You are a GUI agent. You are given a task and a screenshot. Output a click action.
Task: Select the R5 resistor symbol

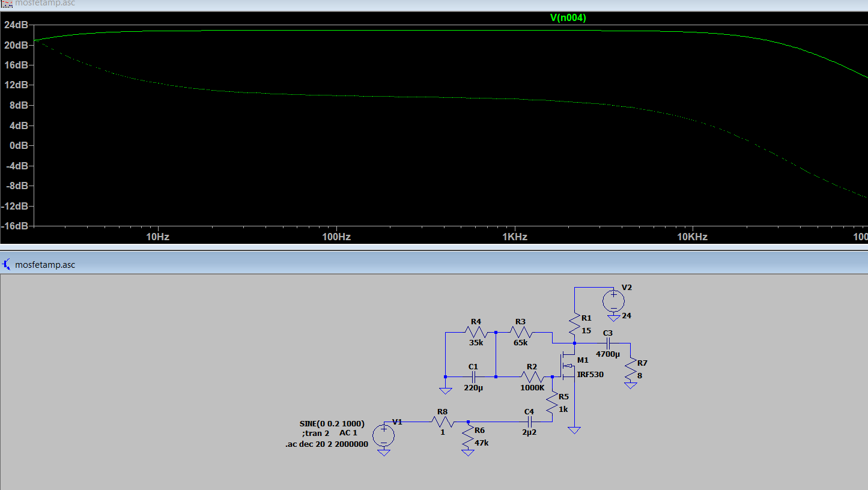click(x=551, y=402)
